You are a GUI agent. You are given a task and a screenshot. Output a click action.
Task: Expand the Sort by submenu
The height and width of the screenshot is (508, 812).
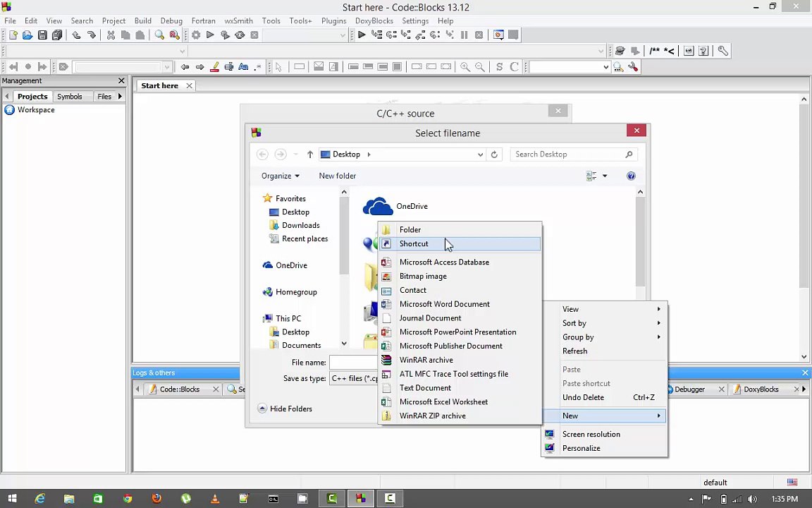(x=604, y=323)
